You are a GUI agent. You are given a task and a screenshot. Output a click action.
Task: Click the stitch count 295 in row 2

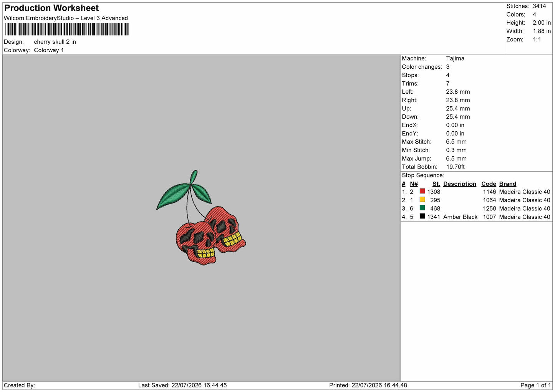(435, 200)
